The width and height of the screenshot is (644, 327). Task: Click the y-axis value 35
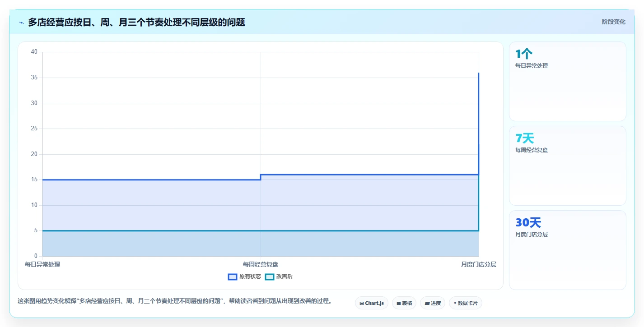click(34, 78)
